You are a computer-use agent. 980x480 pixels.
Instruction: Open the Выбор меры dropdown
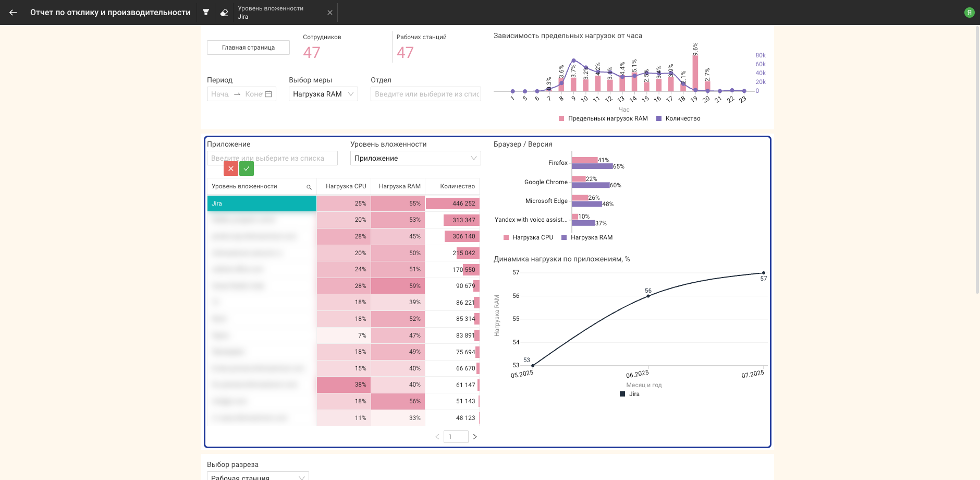[x=323, y=94]
